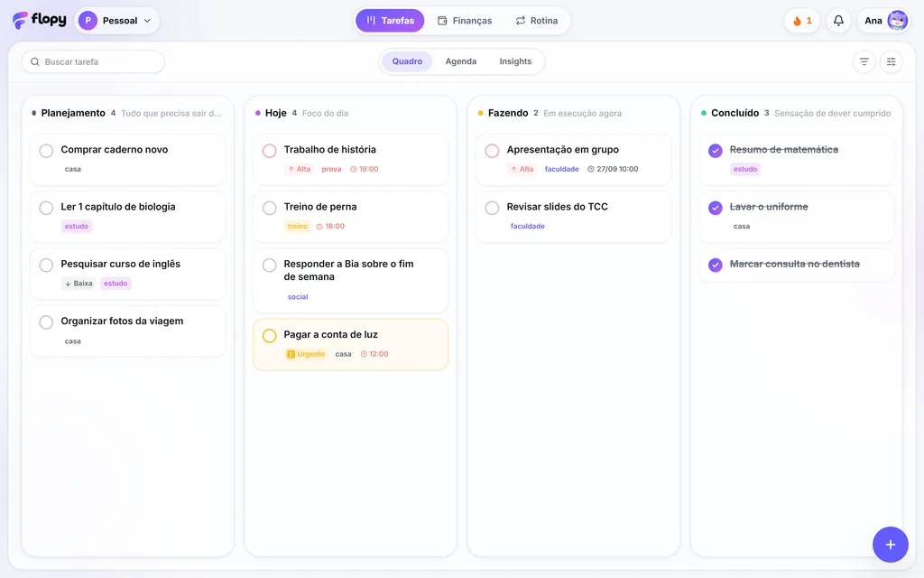This screenshot has width=924, height=578.
Task: Click the 18:00 time on Treino de perna
Action: click(x=330, y=226)
